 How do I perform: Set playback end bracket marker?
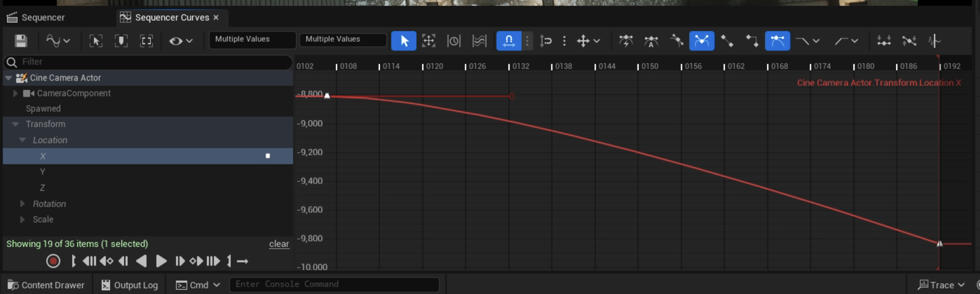pyautogui.click(x=229, y=261)
